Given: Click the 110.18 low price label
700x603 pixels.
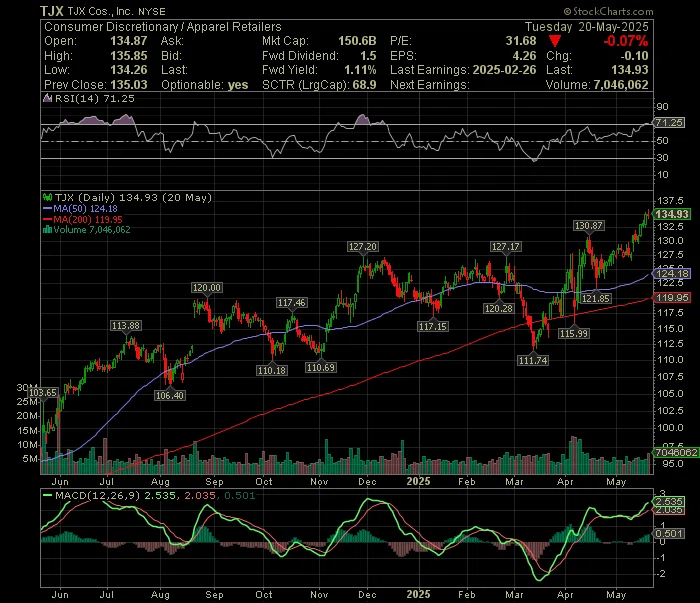Looking at the screenshot, I should [271, 370].
